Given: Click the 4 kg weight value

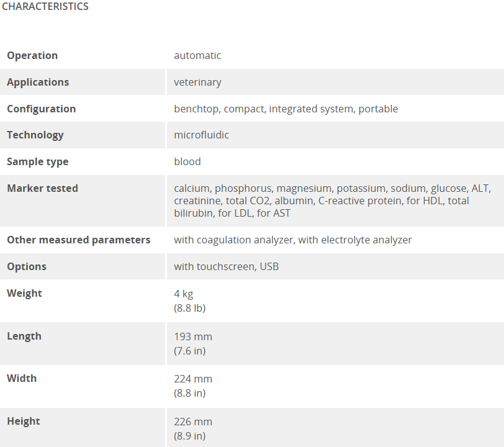Looking at the screenshot, I should 184,294.
